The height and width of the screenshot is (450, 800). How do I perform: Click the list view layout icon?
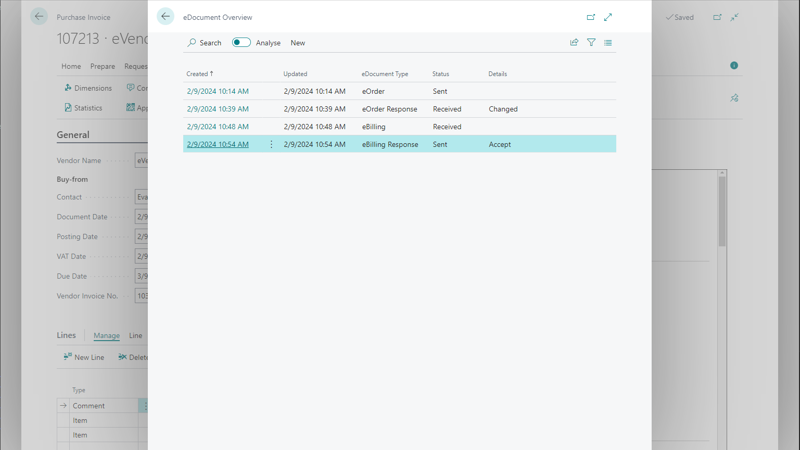(608, 43)
